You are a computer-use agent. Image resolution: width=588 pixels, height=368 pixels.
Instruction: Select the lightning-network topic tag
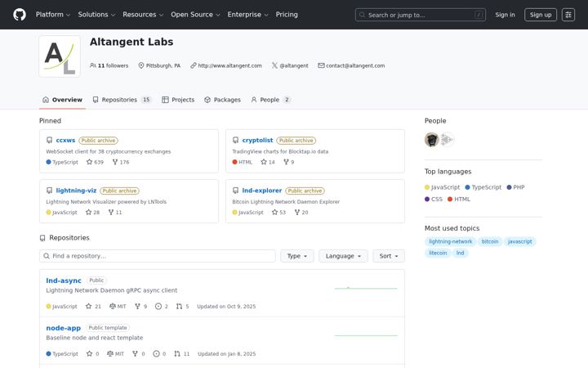coord(450,241)
